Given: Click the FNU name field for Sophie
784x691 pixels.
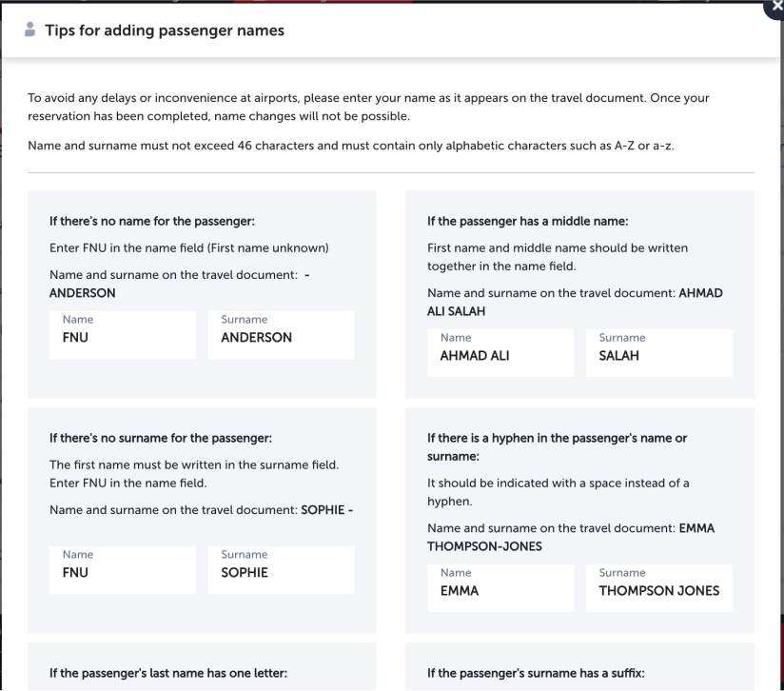Looking at the screenshot, I should pos(123,570).
